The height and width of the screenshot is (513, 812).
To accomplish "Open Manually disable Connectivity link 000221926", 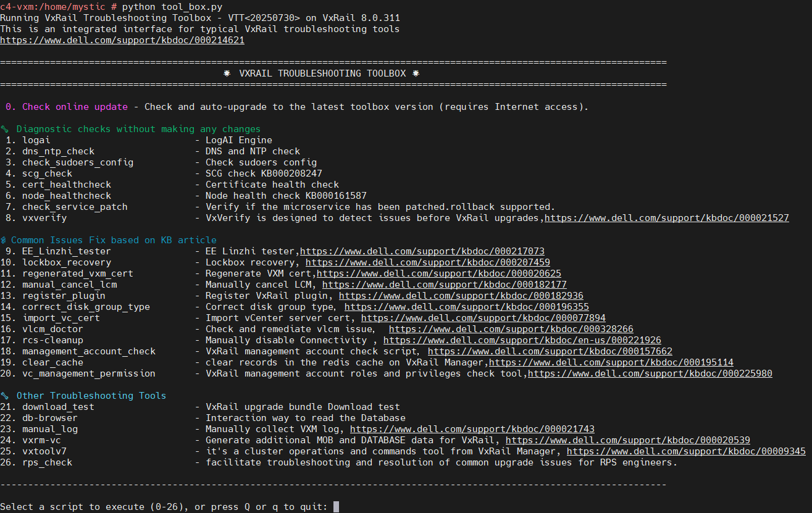I will point(522,340).
